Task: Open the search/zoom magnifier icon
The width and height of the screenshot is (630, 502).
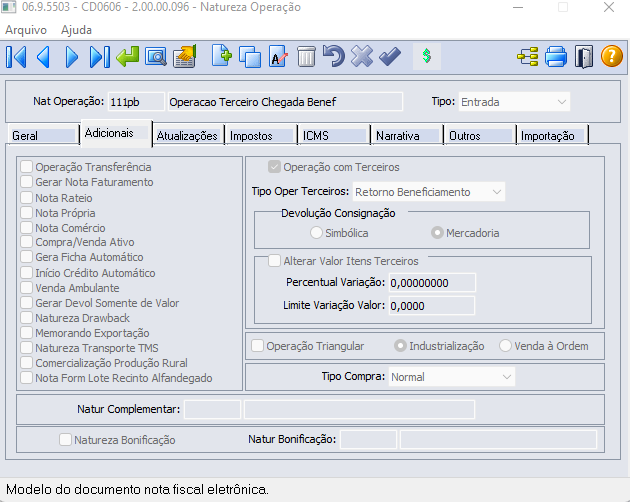Action: 156,57
